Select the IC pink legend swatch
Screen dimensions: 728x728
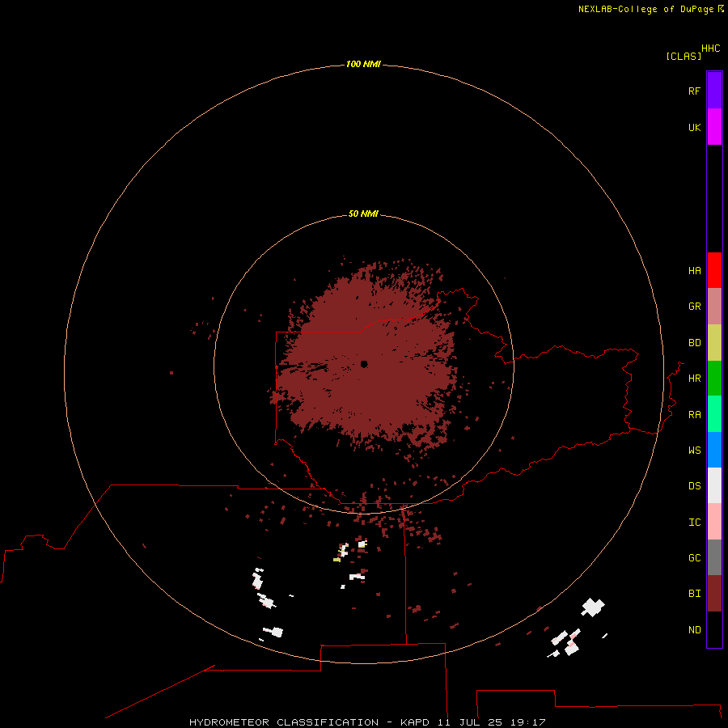click(x=714, y=522)
